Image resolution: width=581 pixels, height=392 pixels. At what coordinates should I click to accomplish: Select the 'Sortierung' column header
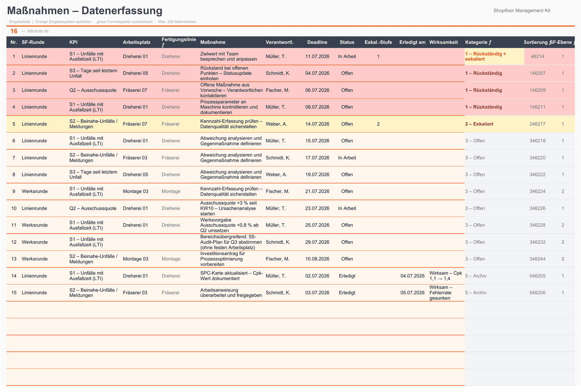[537, 42]
